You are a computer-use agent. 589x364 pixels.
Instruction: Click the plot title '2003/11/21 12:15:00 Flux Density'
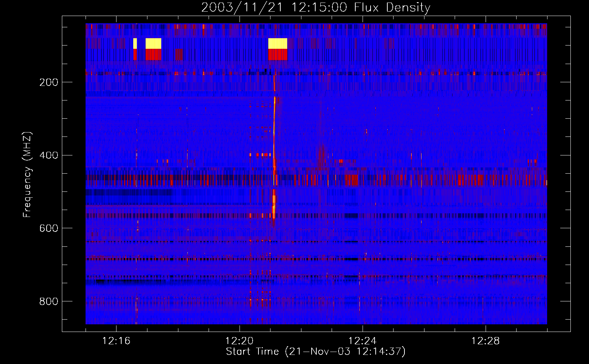point(316,7)
